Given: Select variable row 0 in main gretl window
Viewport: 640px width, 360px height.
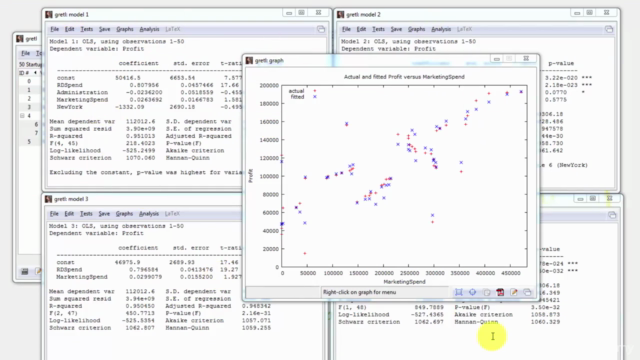Looking at the screenshot, I should 29,81.
